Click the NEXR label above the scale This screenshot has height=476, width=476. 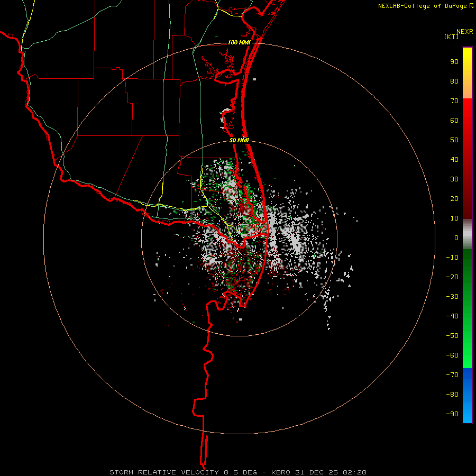coord(465,32)
